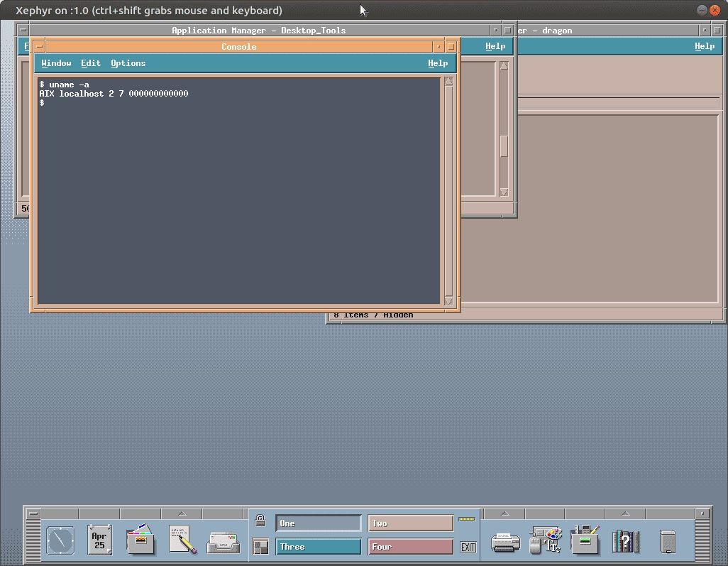This screenshot has height=566, width=728.
Task: Maximize the File Manager dragon window
Action: click(717, 31)
